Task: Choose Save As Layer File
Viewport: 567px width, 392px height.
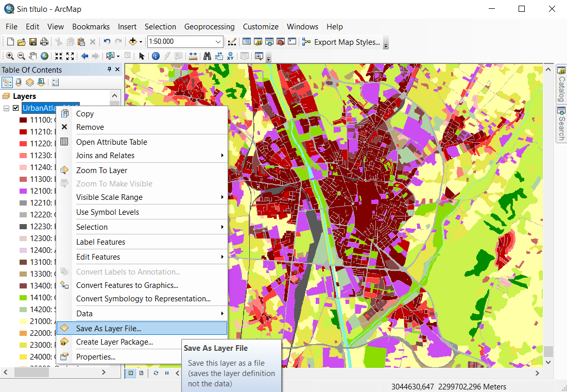Action: point(142,328)
